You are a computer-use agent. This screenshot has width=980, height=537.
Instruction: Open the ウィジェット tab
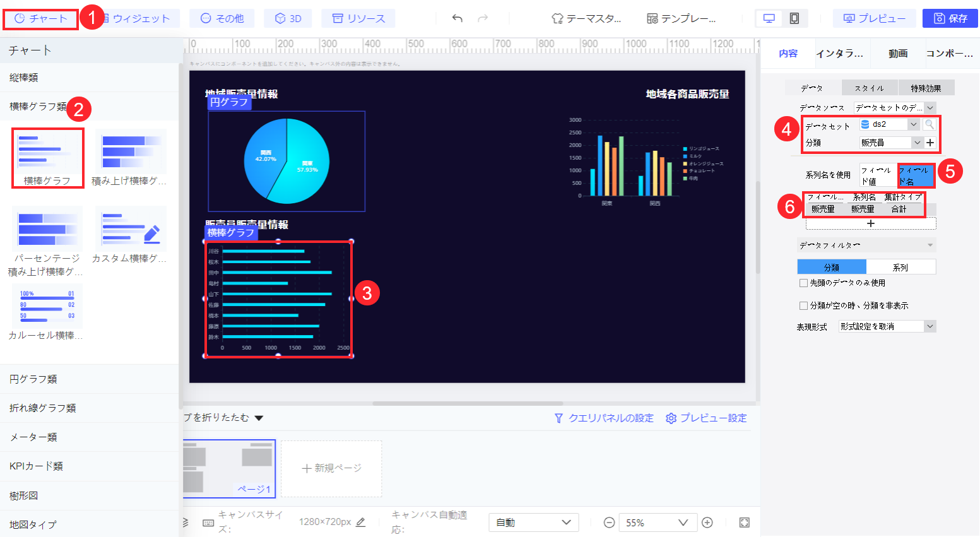coord(136,18)
